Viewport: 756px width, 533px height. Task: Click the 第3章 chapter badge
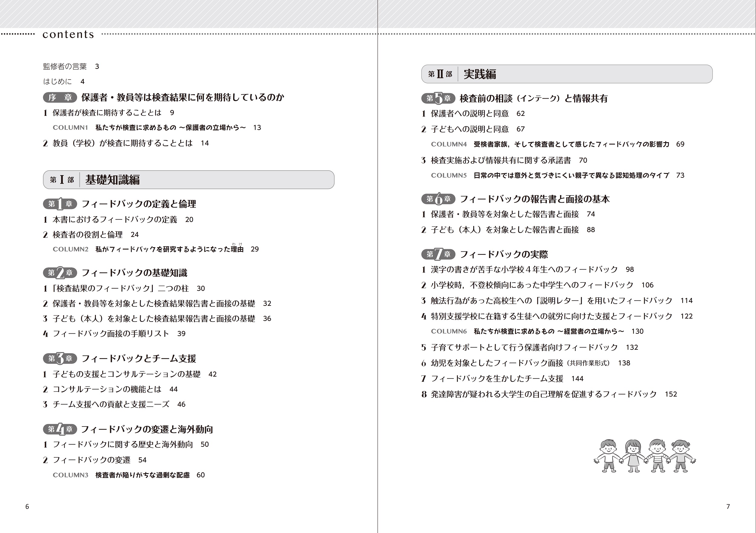point(60,359)
